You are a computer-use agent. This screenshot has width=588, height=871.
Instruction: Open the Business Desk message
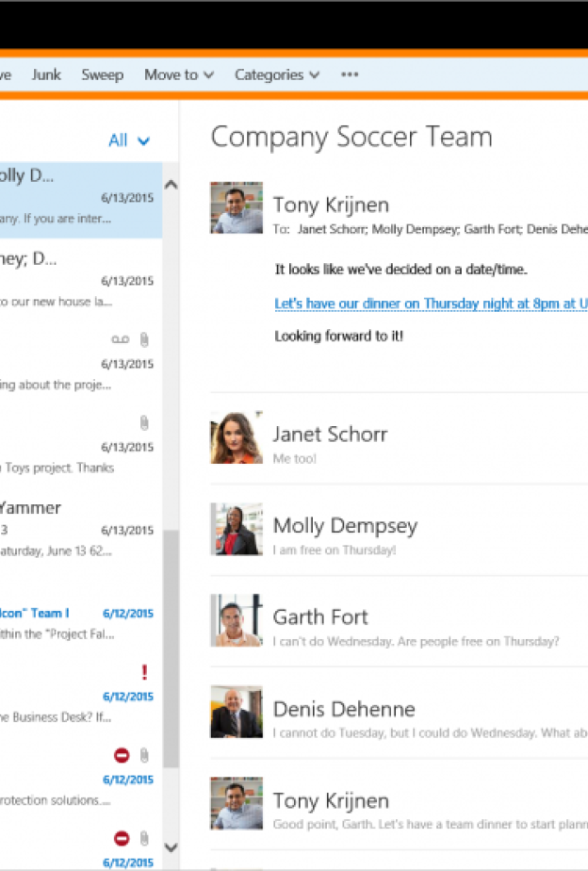point(81,696)
